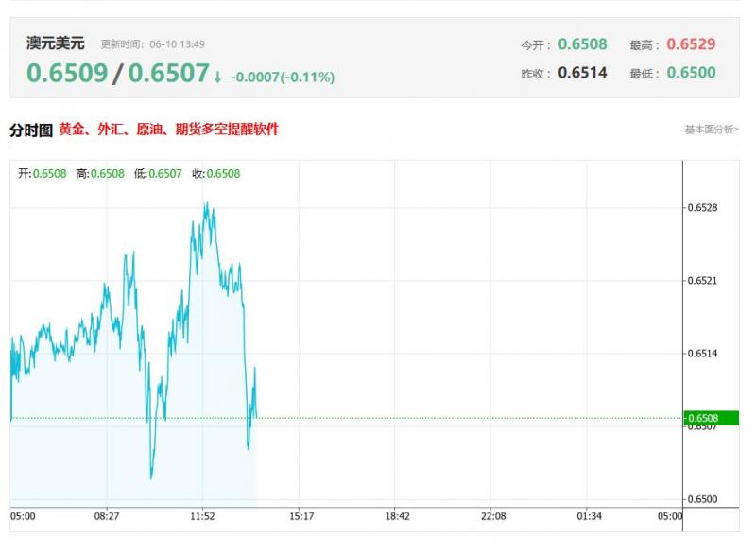The image size is (756, 555).
Task: Click y-axis label 0.6521
Action: coord(702,281)
